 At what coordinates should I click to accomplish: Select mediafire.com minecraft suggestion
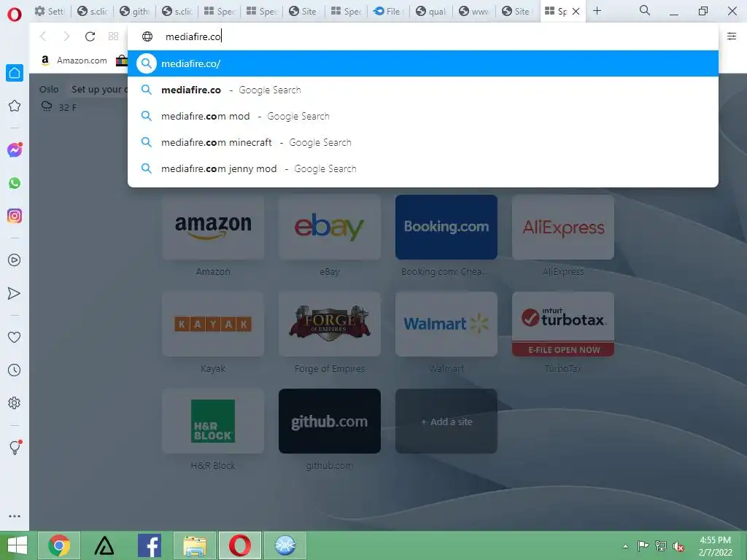click(423, 142)
